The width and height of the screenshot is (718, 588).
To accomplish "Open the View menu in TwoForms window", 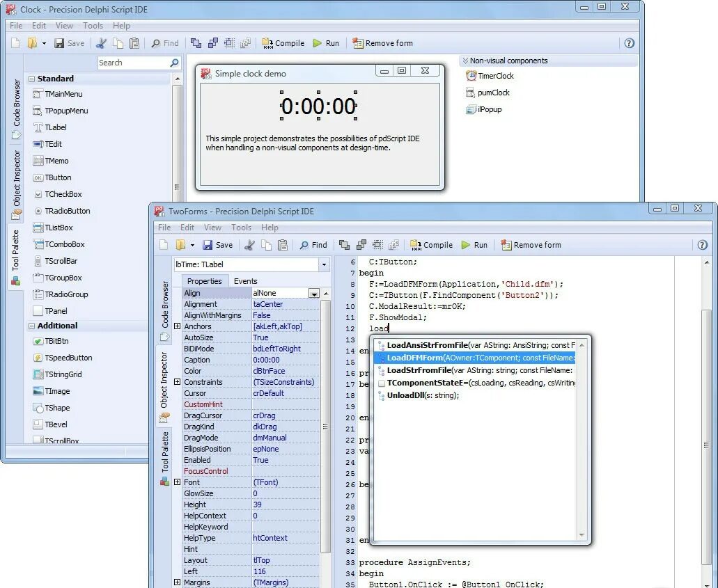I will (212, 228).
